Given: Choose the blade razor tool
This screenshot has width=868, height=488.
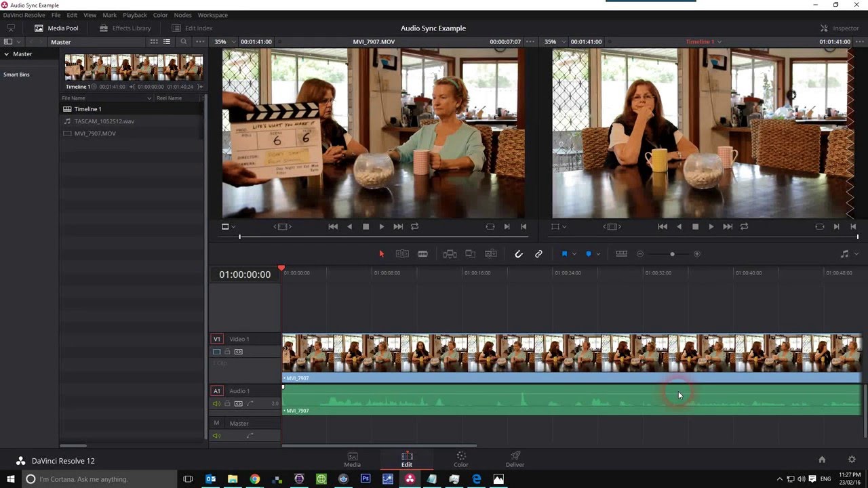Looking at the screenshot, I should tap(422, 254).
